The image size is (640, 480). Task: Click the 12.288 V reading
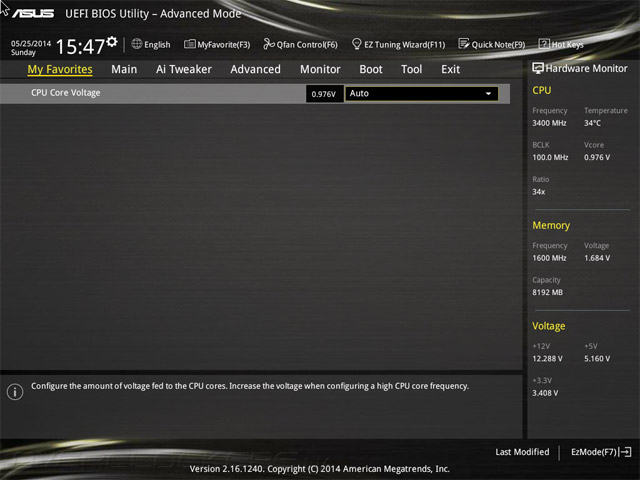(x=547, y=358)
